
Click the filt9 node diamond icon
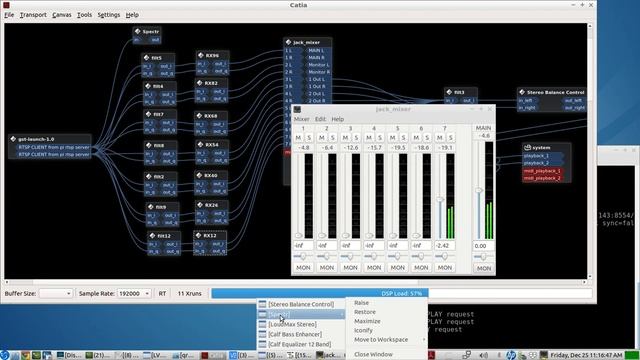(151, 207)
